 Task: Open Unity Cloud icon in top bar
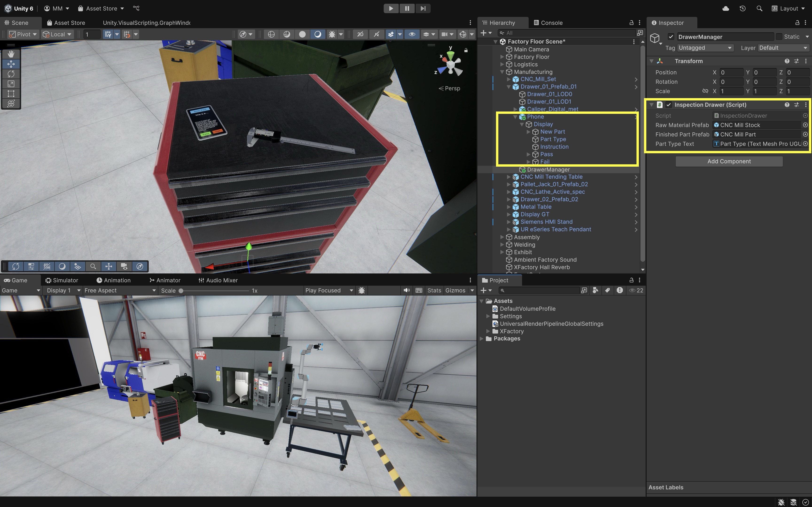tap(726, 8)
